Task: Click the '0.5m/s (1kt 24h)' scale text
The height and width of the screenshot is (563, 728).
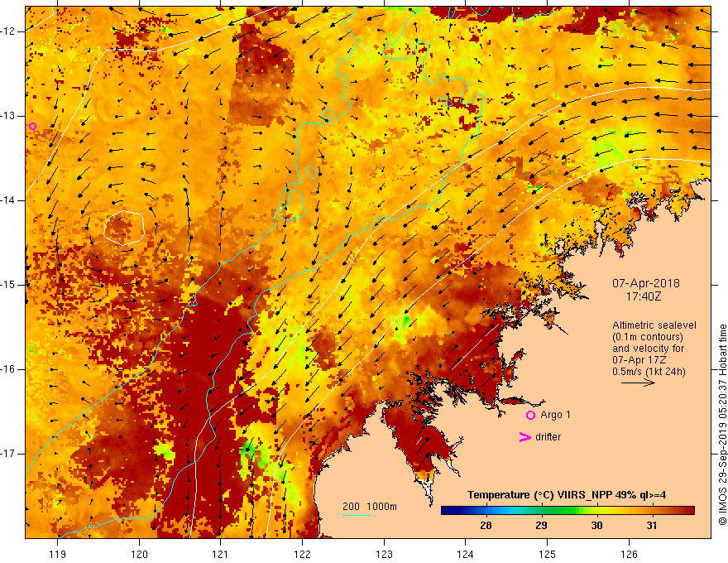Action: tap(649, 372)
